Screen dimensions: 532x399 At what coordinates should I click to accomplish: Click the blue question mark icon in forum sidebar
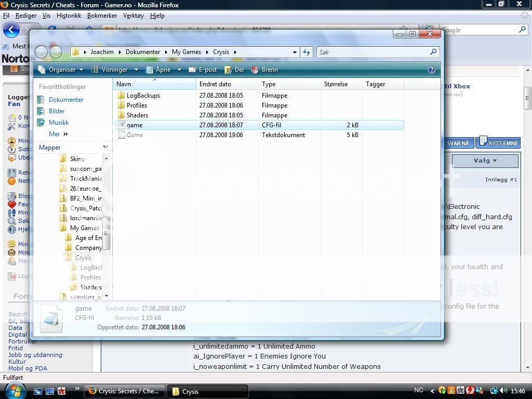click(x=12, y=229)
